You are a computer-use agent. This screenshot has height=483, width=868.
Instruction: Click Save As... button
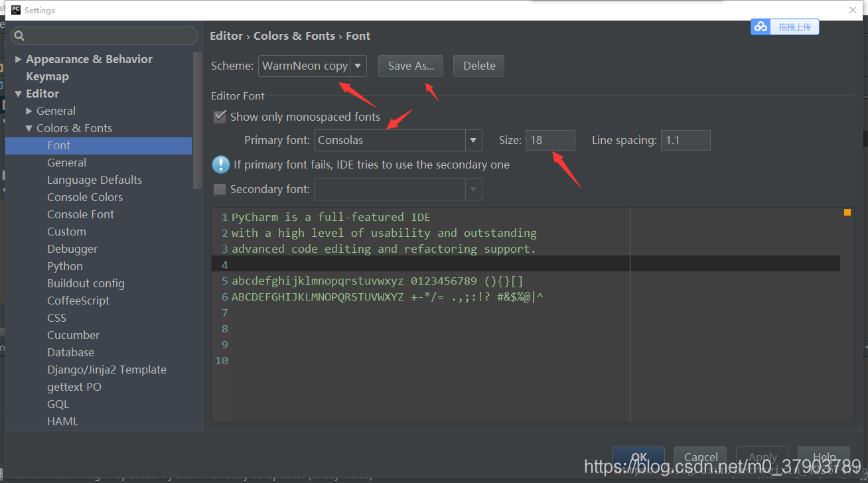[411, 66]
